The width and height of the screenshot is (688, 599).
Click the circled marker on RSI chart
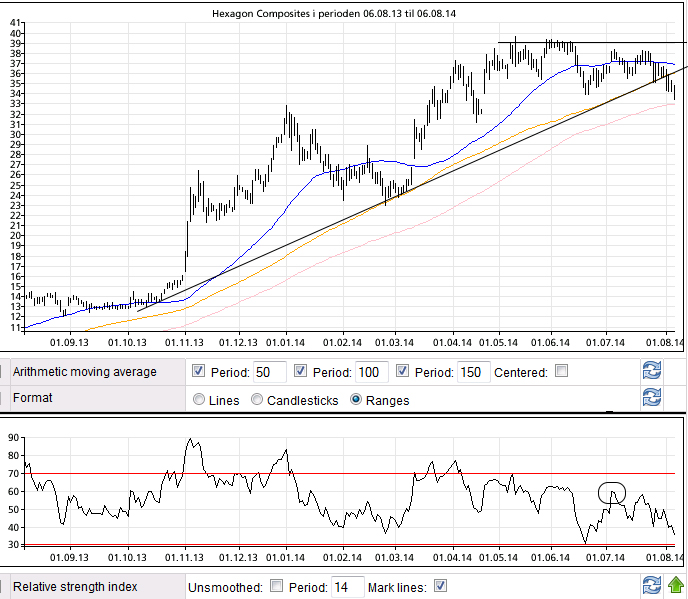click(612, 492)
